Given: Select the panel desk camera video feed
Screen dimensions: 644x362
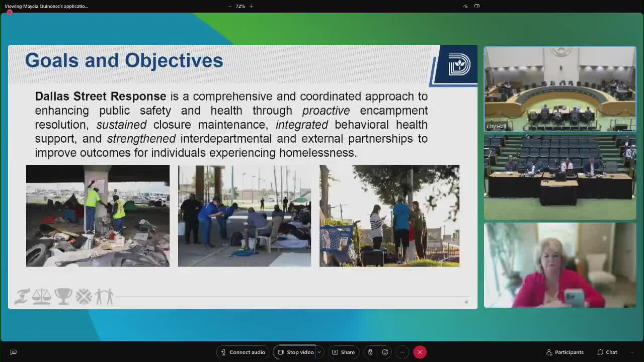Looking at the screenshot, I should [560, 177].
